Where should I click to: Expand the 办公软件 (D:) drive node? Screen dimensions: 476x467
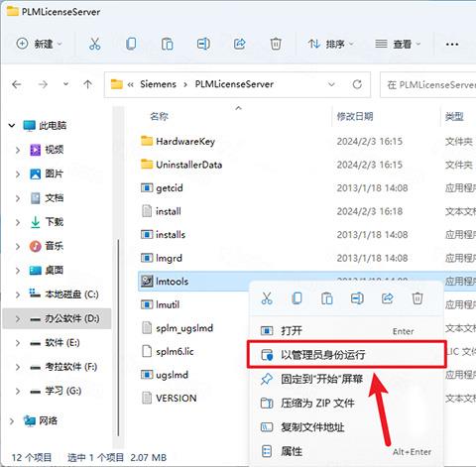click(18, 318)
